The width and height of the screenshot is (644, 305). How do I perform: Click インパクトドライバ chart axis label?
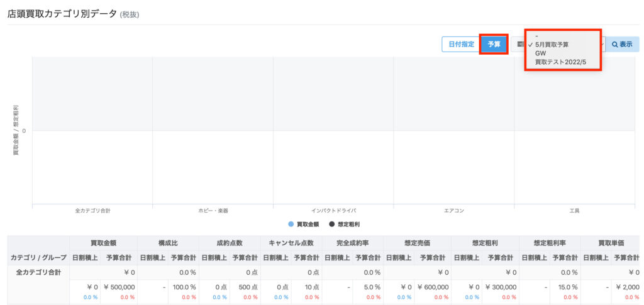point(333,210)
